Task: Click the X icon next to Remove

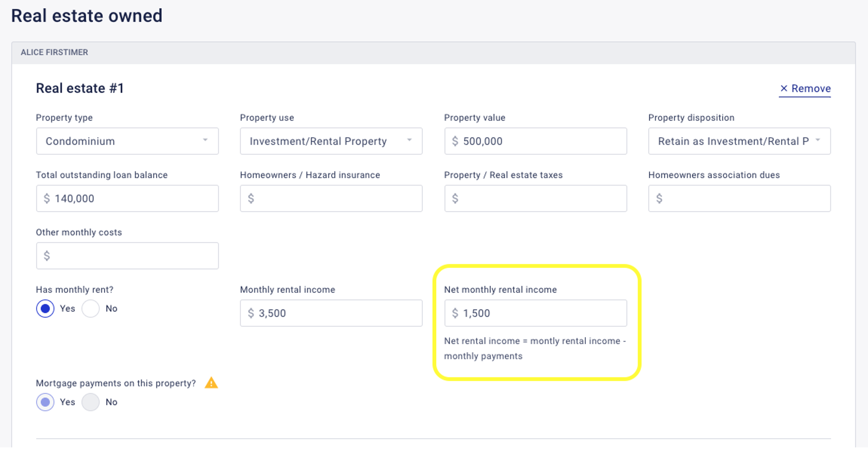Action: pos(784,88)
